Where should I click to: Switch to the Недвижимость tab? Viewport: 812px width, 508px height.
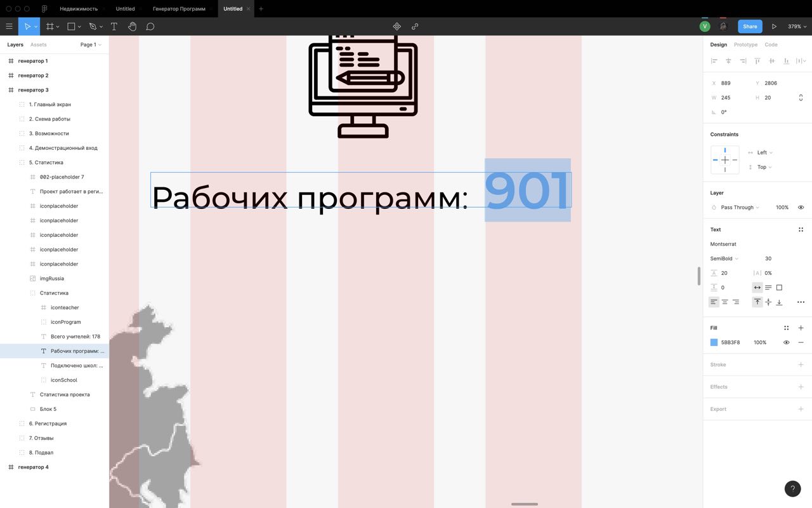[x=79, y=9]
